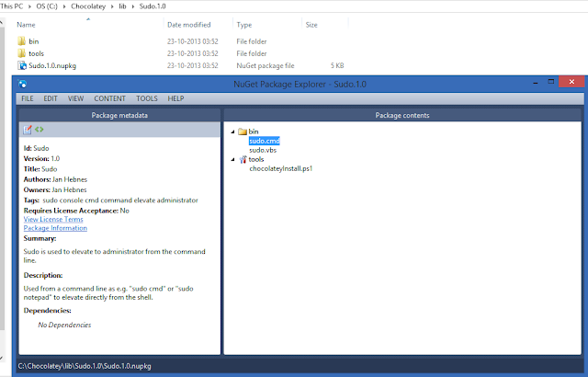Select the tools tree label in Package contents
Viewport: 588px width, 377px height.
click(256, 159)
